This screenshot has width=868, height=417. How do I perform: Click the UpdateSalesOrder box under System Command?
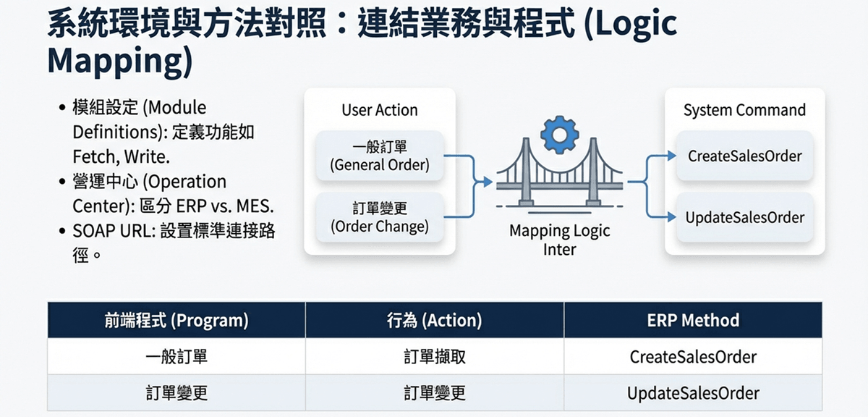pos(744,217)
